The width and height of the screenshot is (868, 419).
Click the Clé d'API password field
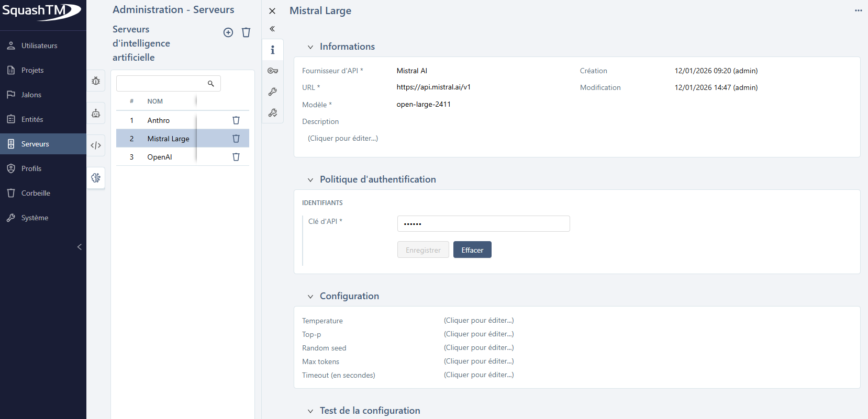pos(484,223)
